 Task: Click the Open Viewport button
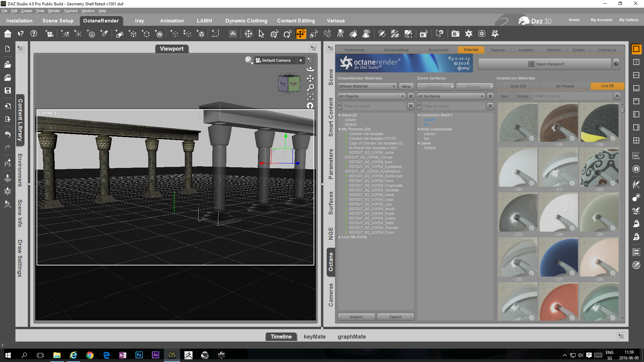(546, 64)
